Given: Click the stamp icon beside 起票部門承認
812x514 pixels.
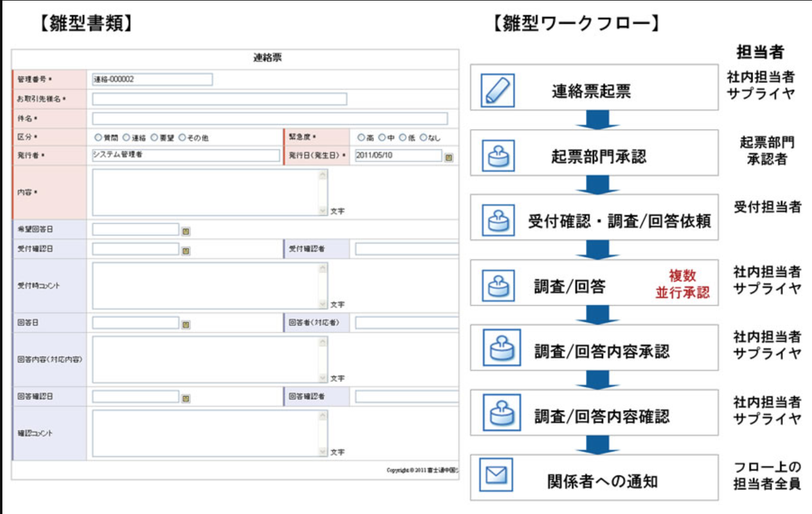Looking at the screenshot, I should [498, 156].
